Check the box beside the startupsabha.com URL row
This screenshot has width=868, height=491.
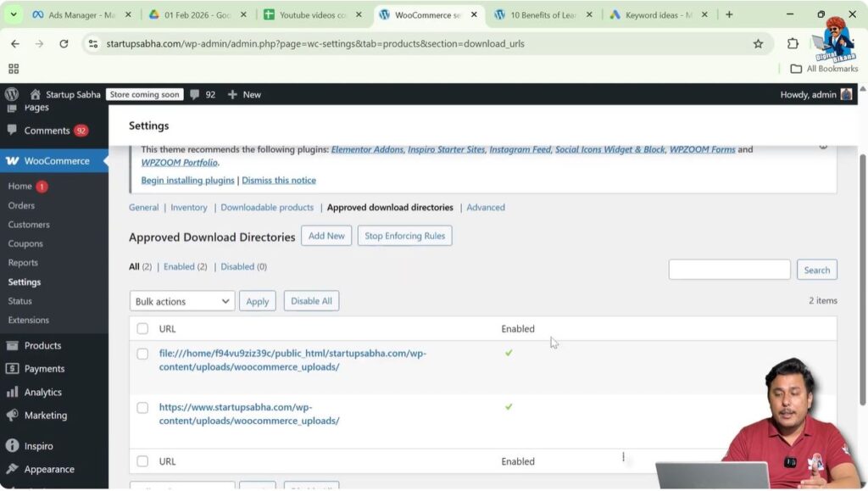coord(142,407)
